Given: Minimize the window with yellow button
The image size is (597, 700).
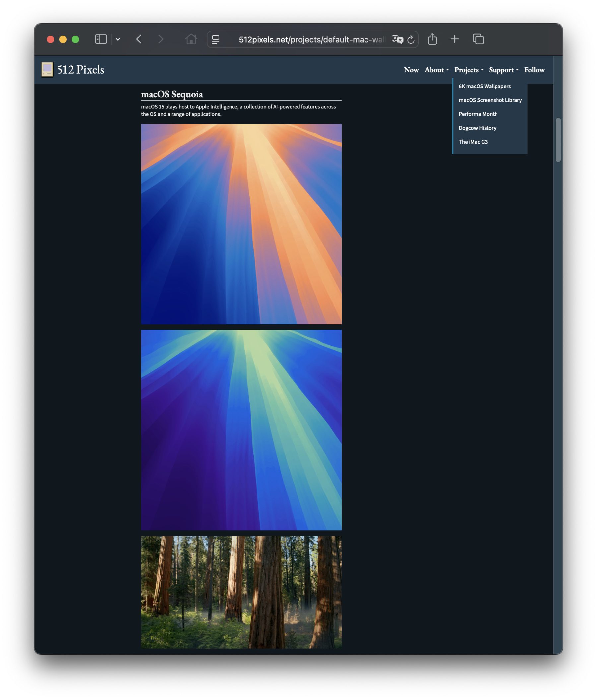Looking at the screenshot, I should click(63, 39).
